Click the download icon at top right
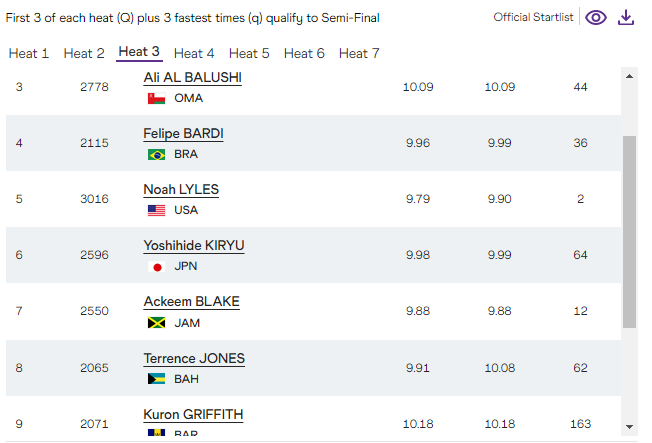Image resolution: width=652 pixels, height=443 pixels. point(626,18)
